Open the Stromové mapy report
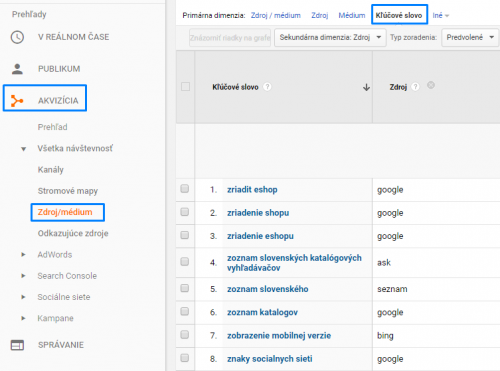This screenshot has width=500, height=371. point(68,191)
